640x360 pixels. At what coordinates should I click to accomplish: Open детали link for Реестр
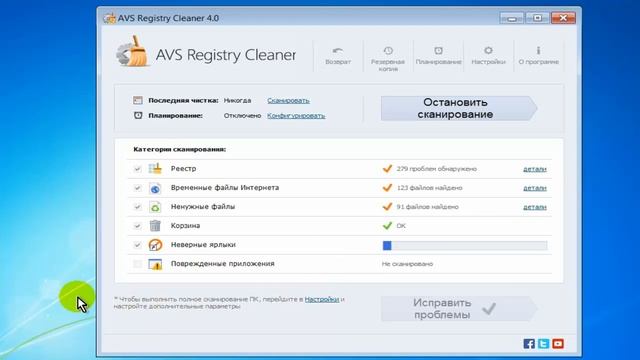click(x=535, y=169)
